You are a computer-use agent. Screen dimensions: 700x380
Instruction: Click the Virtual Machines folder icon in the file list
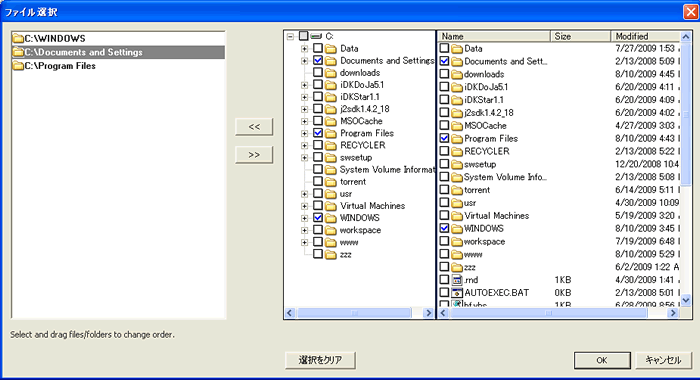pos(457,216)
